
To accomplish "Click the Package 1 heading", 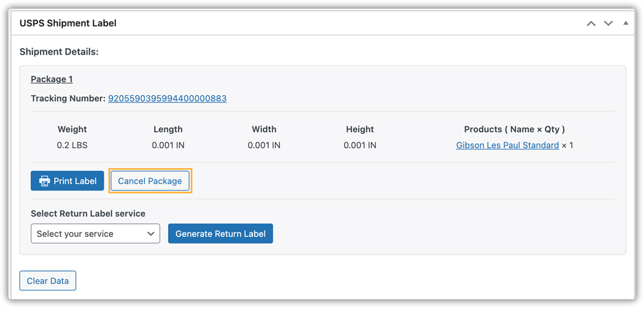I will (52, 79).
